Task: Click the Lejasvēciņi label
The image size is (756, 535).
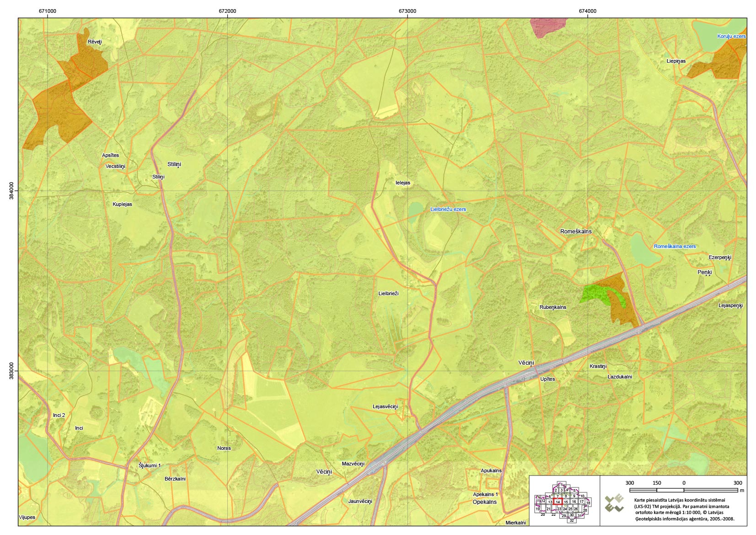Action: tap(385, 406)
